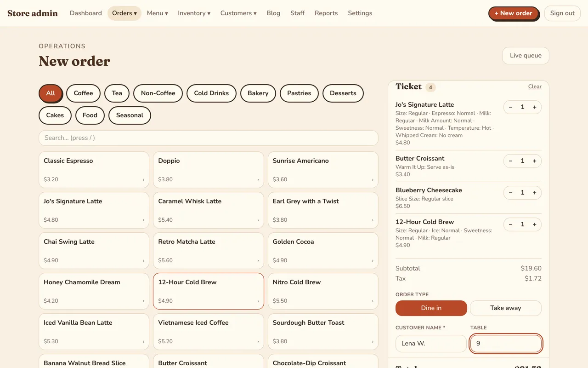Filter menu items by Coffee

coord(83,93)
